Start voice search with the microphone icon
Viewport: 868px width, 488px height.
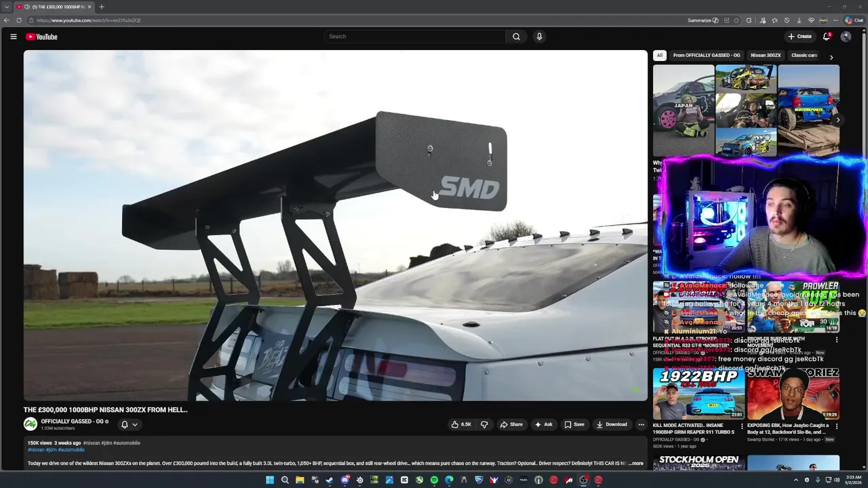click(539, 37)
